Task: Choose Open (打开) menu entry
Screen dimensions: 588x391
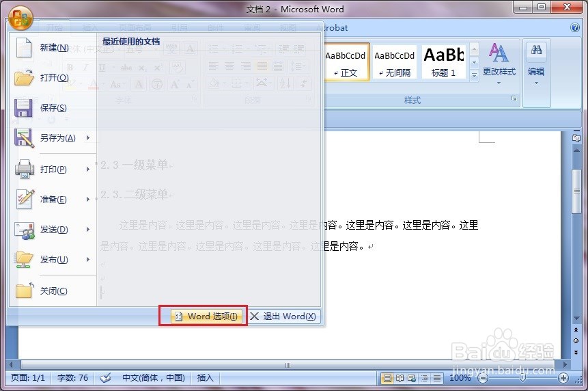Action: 53,78
